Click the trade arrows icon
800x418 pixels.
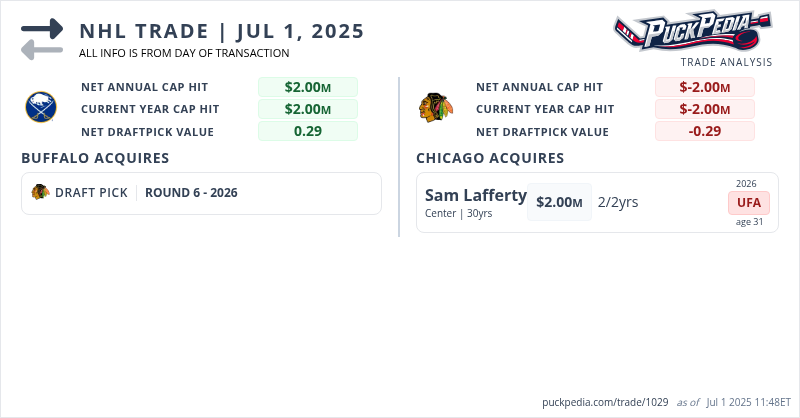pos(42,39)
